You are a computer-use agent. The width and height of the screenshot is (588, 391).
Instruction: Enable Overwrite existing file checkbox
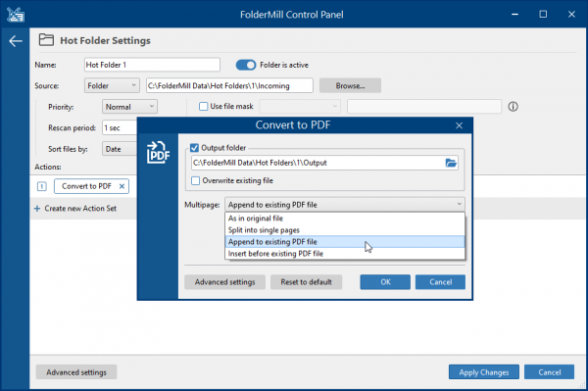[195, 180]
